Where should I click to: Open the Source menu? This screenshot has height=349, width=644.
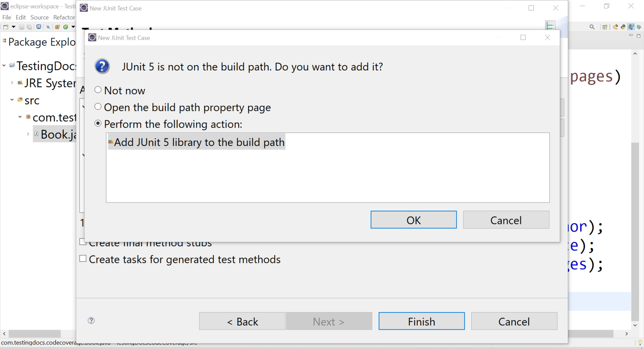click(39, 17)
